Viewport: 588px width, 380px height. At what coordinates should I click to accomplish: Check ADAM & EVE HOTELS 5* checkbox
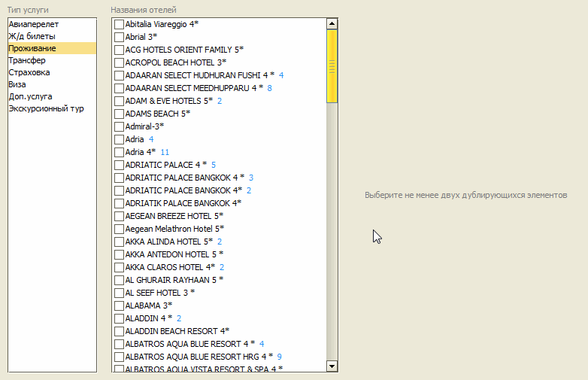[x=119, y=101]
